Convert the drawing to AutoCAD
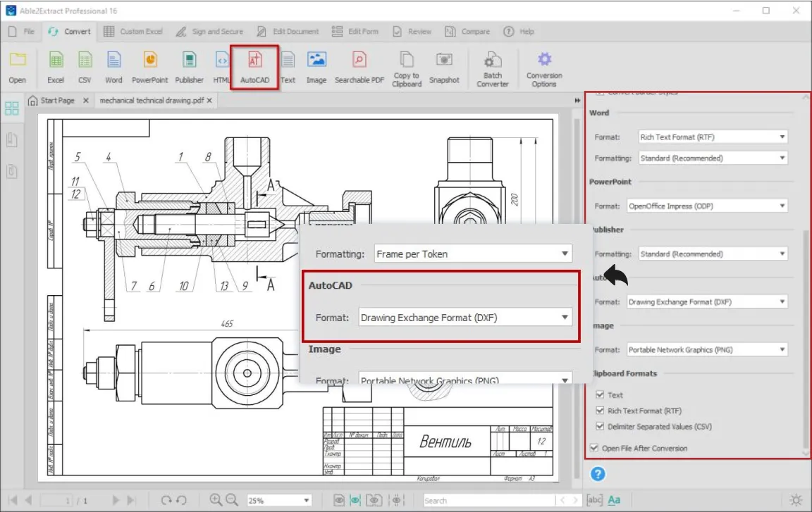This screenshot has width=812, height=512. coord(254,68)
